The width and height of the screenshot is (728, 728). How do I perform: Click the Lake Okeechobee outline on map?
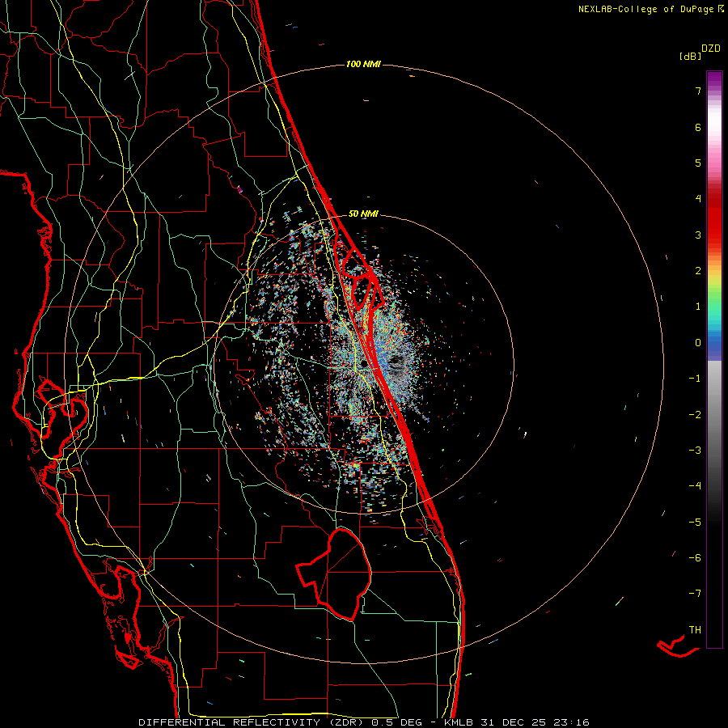click(x=334, y=575)
